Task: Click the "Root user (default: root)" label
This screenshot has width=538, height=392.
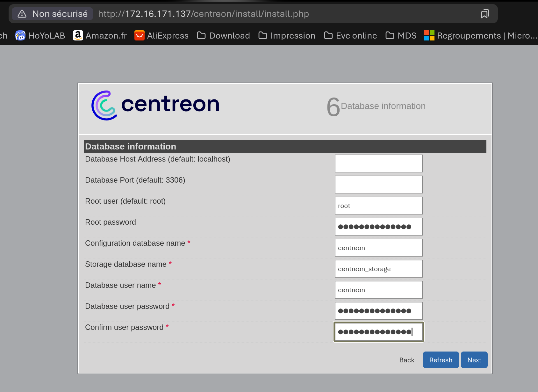Action: (126, 201)
